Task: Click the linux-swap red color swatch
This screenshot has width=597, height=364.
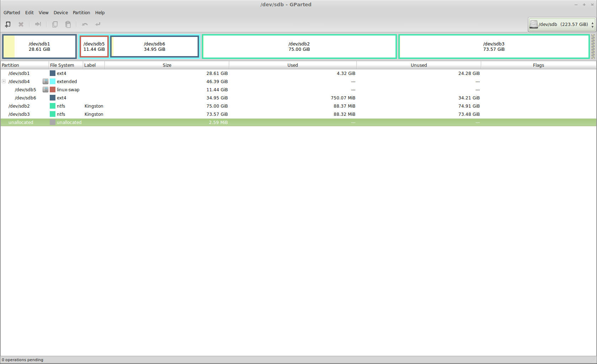Action: click(53, 89)
